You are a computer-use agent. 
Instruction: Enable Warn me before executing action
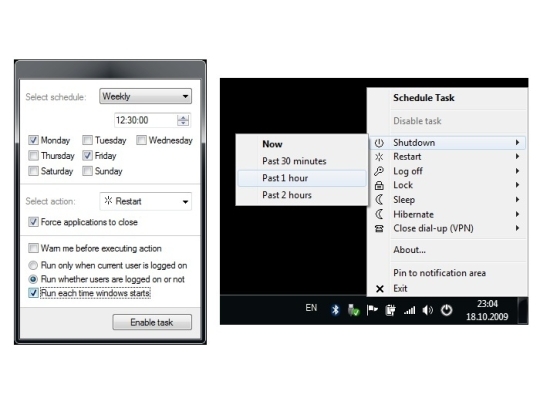tap(33, 248)
